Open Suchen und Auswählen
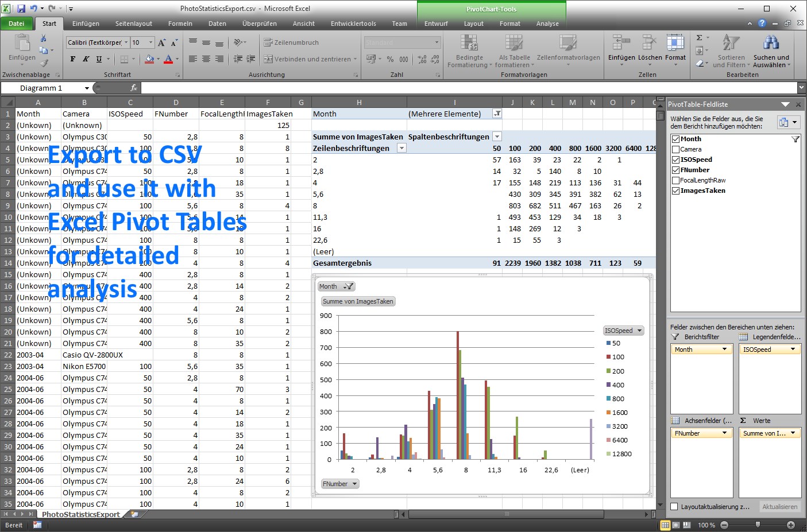The width and height of the screenshot is (807, 532). click(771, 51)
